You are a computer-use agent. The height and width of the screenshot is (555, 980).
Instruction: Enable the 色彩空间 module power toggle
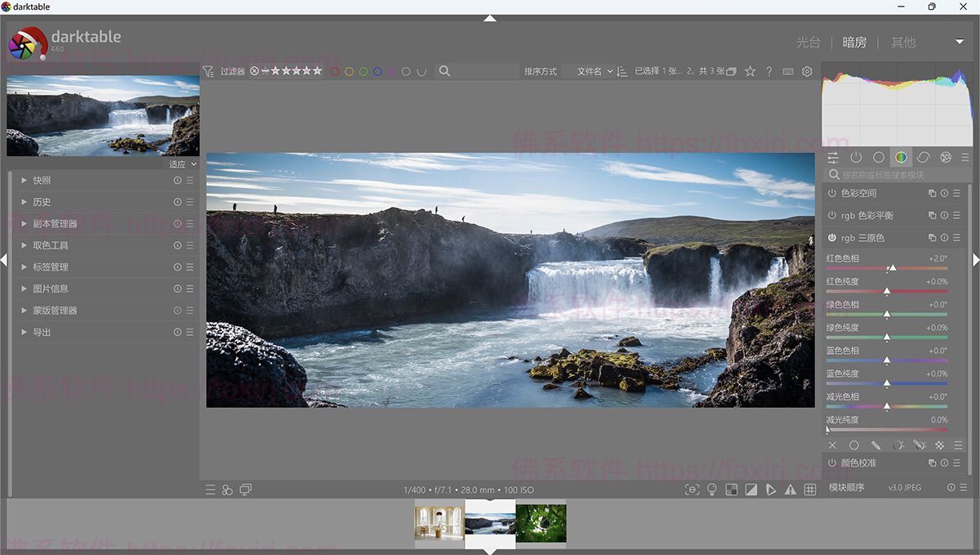pos(832,194)
